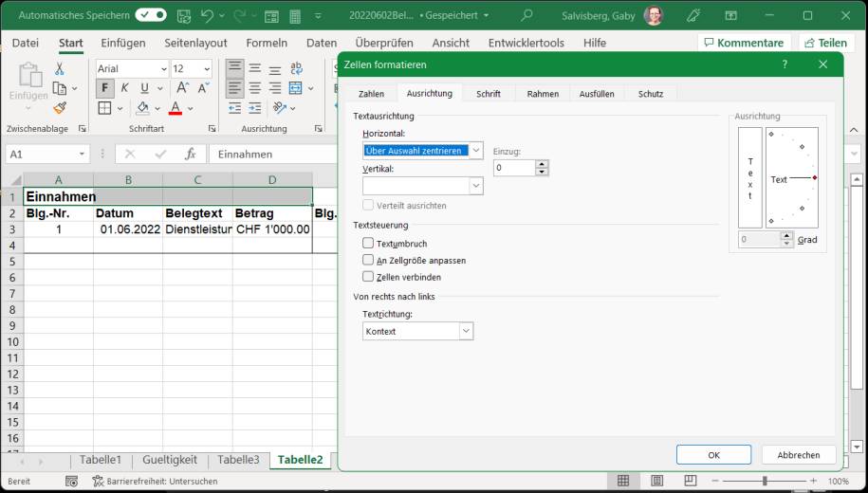The image size is (868, 493).
Task: Click the copy icon
Action: coord(59,88)
